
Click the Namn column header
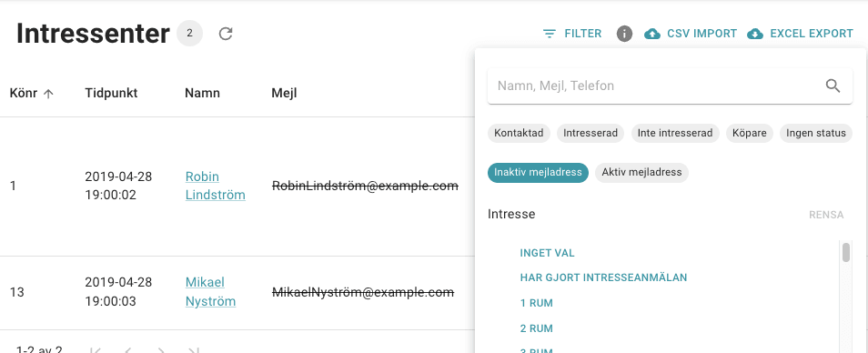click(x=202, y=94)
